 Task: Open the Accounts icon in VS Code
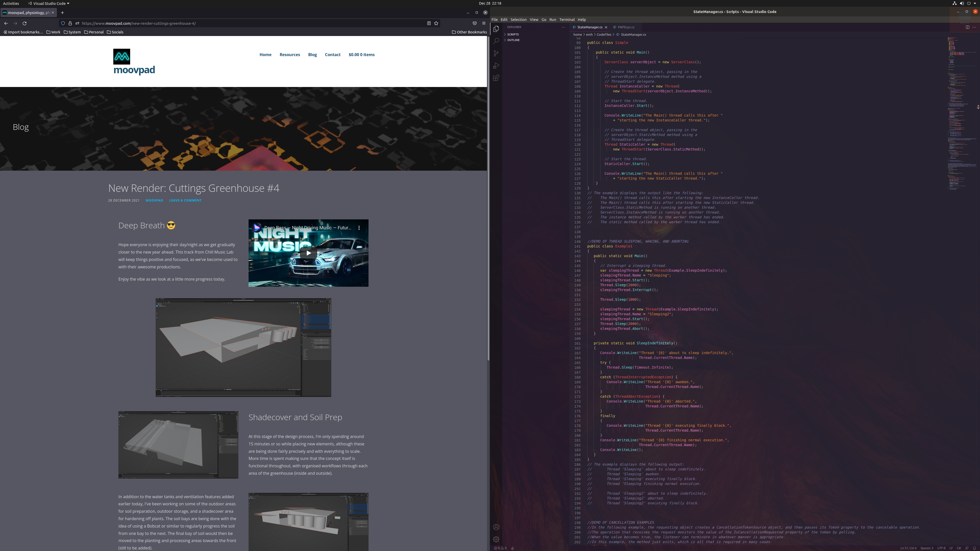click(496, 527)
